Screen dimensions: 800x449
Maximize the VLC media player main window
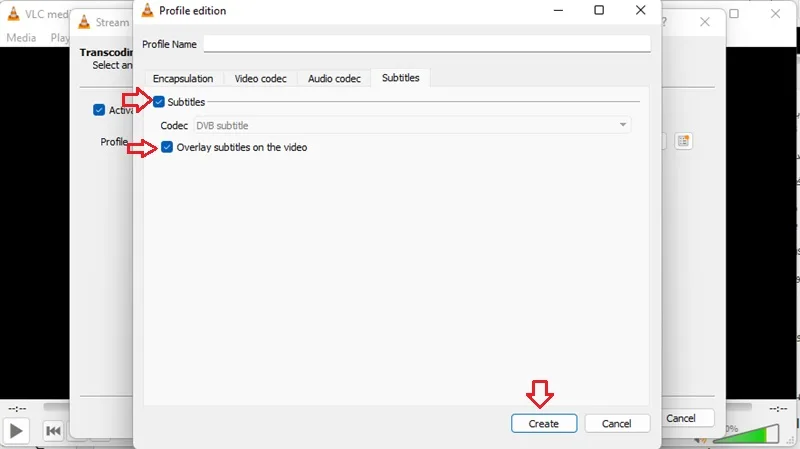[734, 14]
